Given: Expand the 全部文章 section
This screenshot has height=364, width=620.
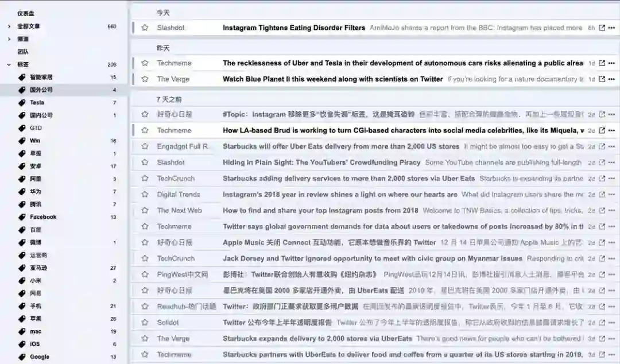Looking at the screenshot, I should click(x=9, y=26).
